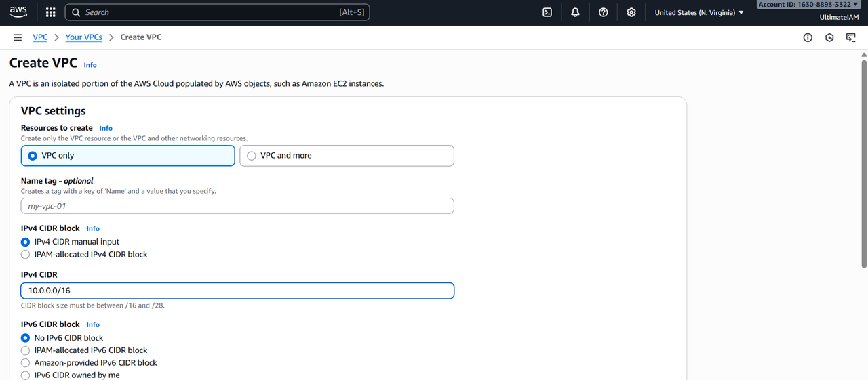Image resolution: width=868 pixels, height=380 pixels.
Task: Select the IPv6 CIDR owned by me option
Action: 26,375
